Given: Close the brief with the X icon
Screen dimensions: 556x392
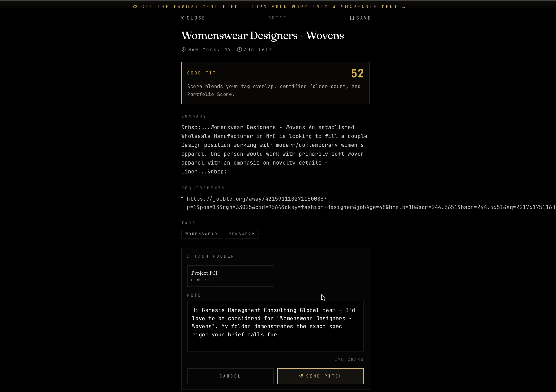Looking at the screenshot, I should coord(182,18).
